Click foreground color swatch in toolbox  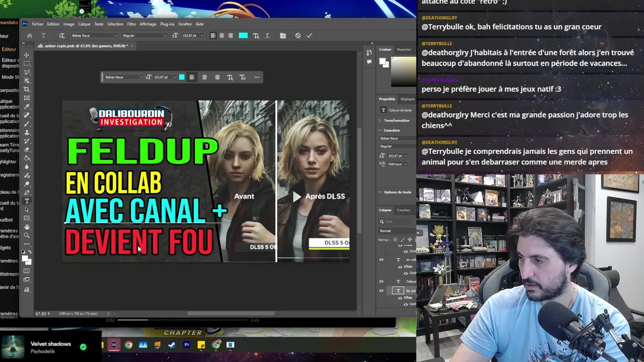point(25,258)
